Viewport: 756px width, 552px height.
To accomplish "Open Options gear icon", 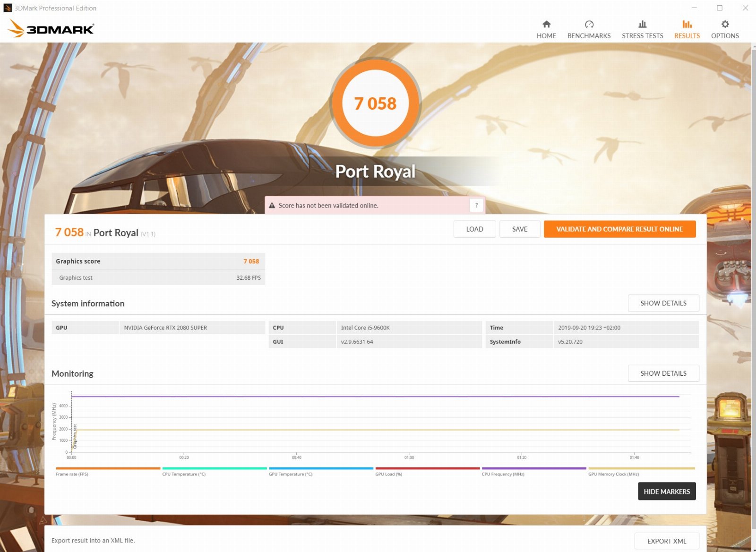I will [x=725, y=24].
